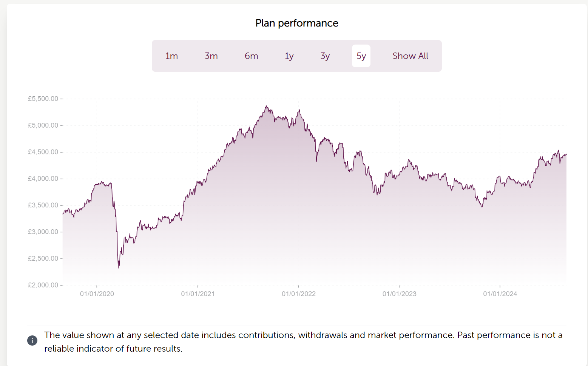Click the highest peak of the chart line
Image resolution: width=588 pixels, height=366 pixels.
(266, 106)
